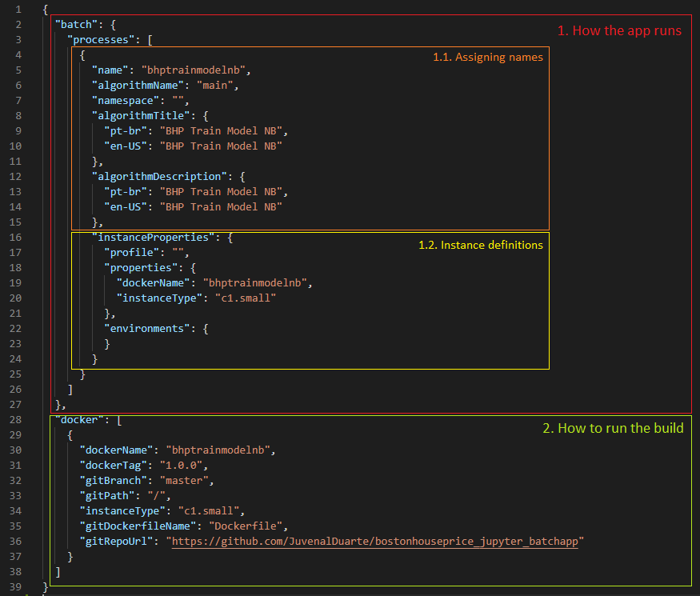Click the "algorithmDescription" key
The height and width of the screenshot is (596, 700).
(159, 176)
